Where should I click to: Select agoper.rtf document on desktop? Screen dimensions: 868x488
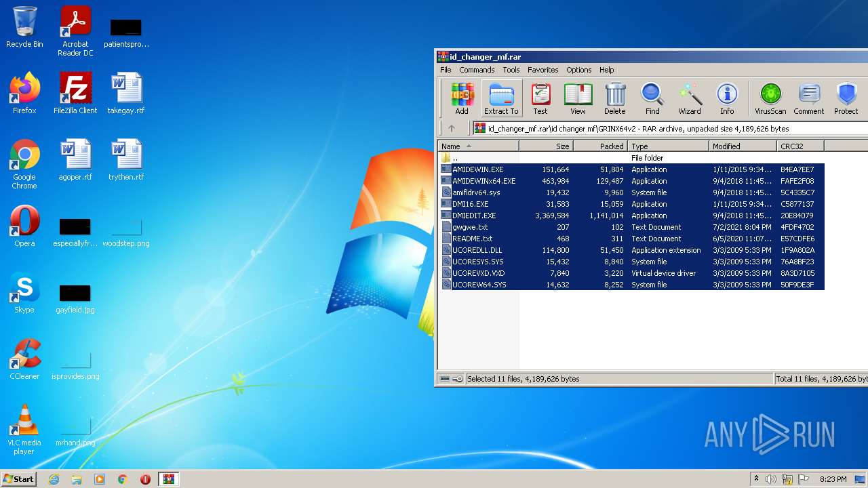75,159
